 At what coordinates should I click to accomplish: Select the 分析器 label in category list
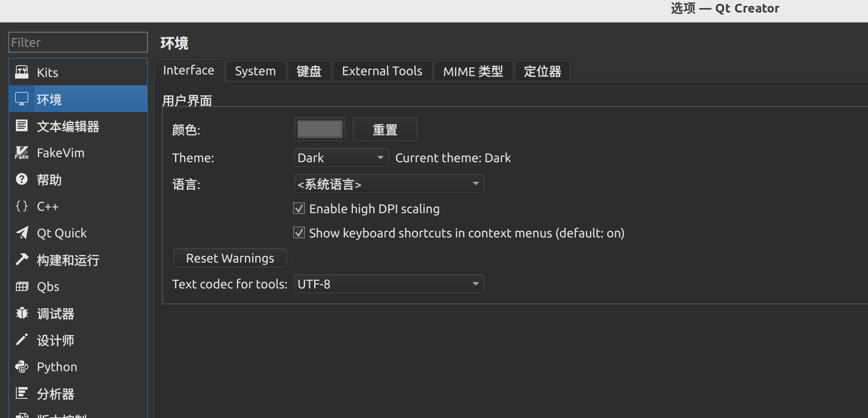56,394
